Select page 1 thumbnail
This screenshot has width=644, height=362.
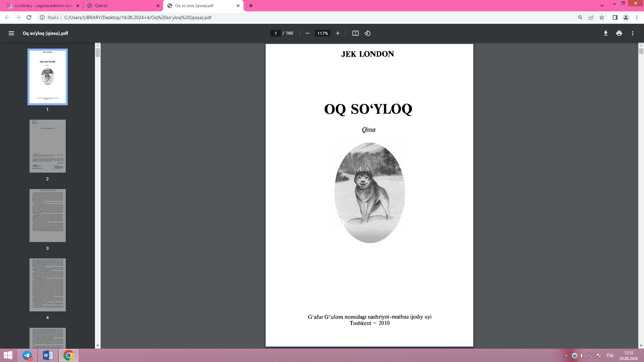point(48,77)
